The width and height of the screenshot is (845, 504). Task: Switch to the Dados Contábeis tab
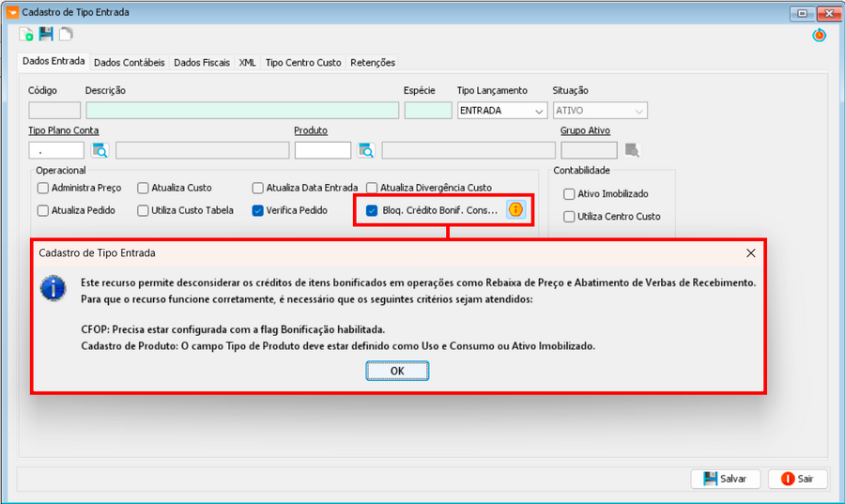pyautogui.click(x=130, y=63)
